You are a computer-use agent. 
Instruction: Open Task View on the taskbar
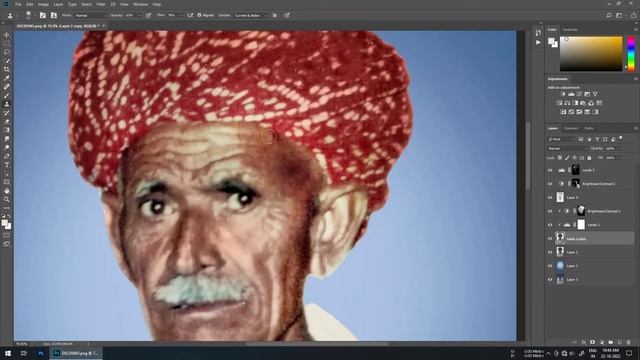[x=23, y=353]
